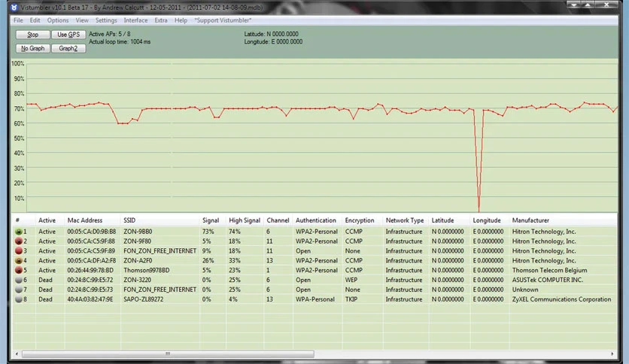Click the scrollbar right arrow
The height and width of the screenshot is (364, 629).
pyautogui.click(x=612, y=354)
